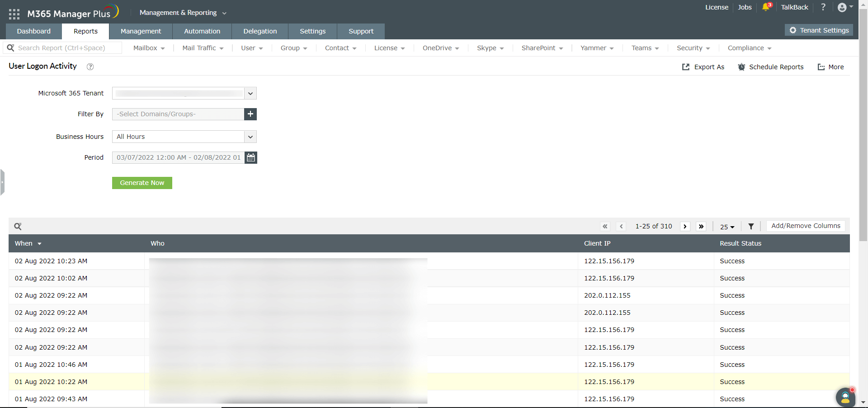The width and height of the screenshot is (868, 408).
Task: Click the Select Domains/Groups filter field
Action: pyautogui.click(x=178, y=114)
